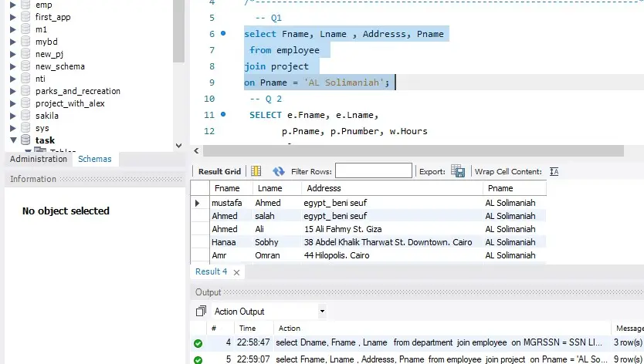Refresh the result grid data
Screen dimensions: 644x364
pyautogui.click(x=279, y=171)
